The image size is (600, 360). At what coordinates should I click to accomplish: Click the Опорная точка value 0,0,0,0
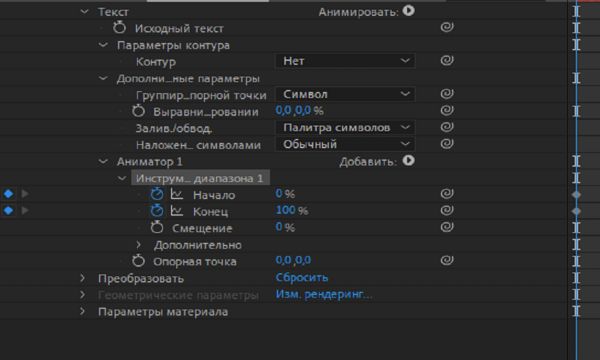pyautogui.click(x=293, y=261)
